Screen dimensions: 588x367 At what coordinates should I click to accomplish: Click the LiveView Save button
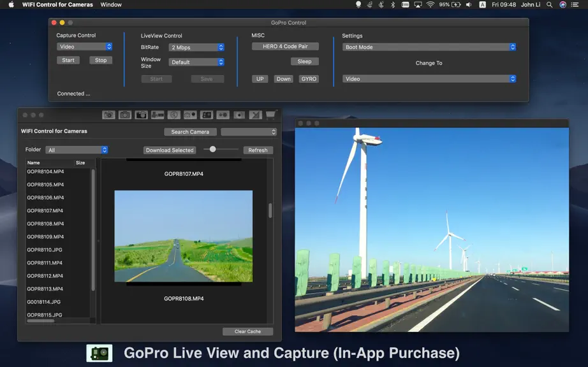(207, 78)
